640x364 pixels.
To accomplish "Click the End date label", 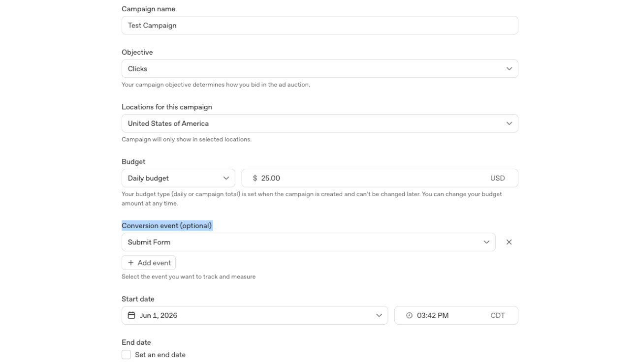I will tap(136, 342).
